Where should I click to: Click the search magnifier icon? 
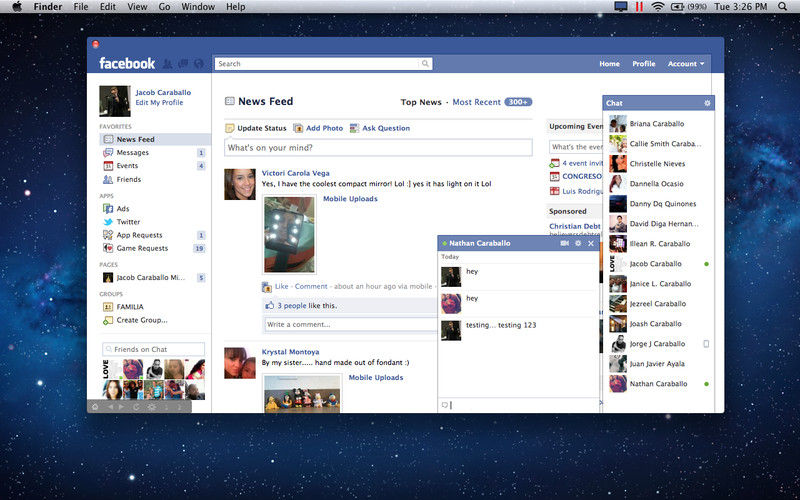[x=425, y=64]
